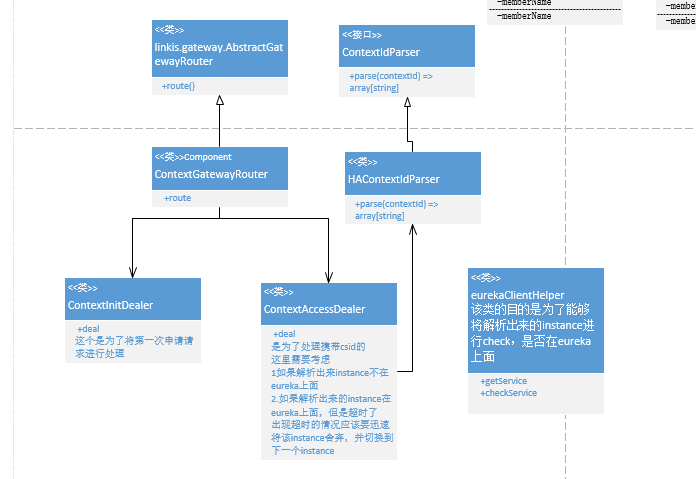This screenshot has width=696, height=479.
Task: Select the eurekaClientHelper class header
Action: tap(535, 320)
